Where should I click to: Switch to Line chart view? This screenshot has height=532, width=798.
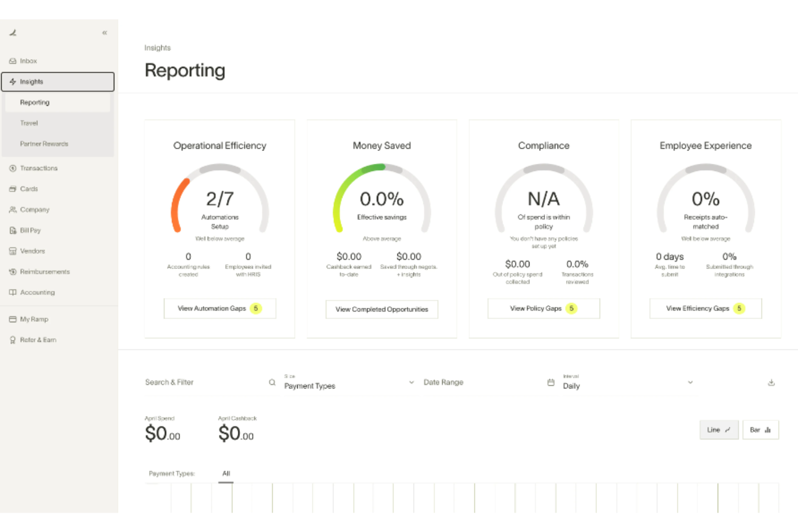tap(719, 430)
